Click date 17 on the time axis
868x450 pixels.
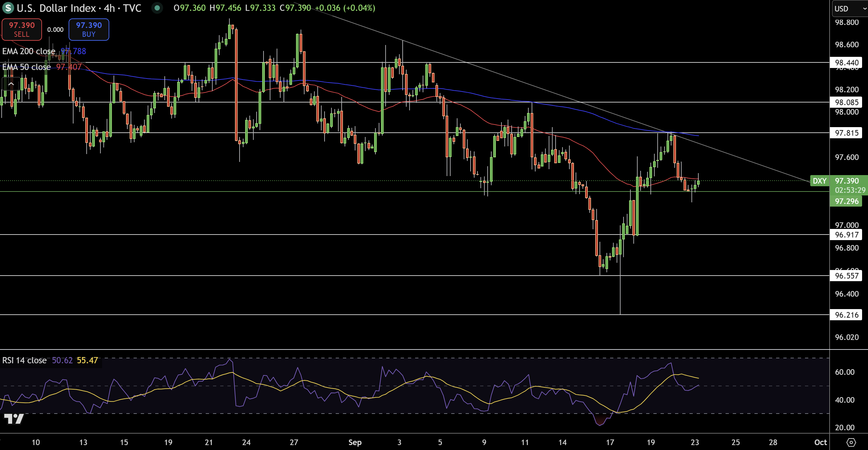[x=610, y=442]
